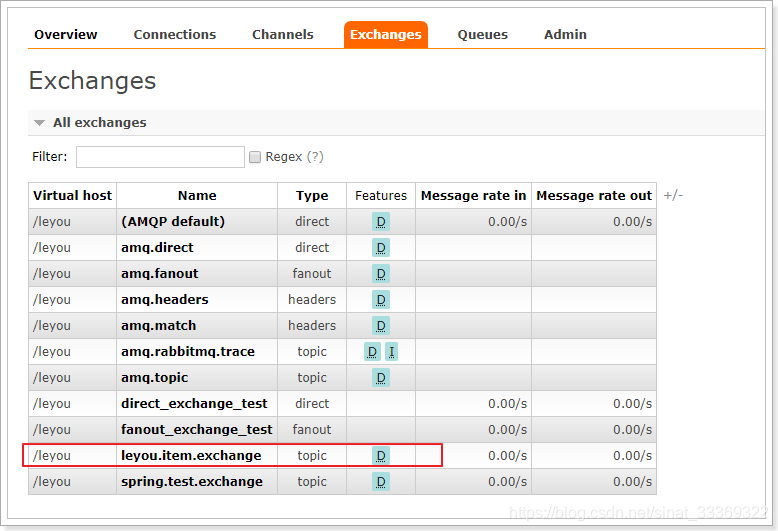Click the D feature badge for amq.topic
Image resolution: width=778 pixels, height=531 pixels.
[x=381, y=378]
